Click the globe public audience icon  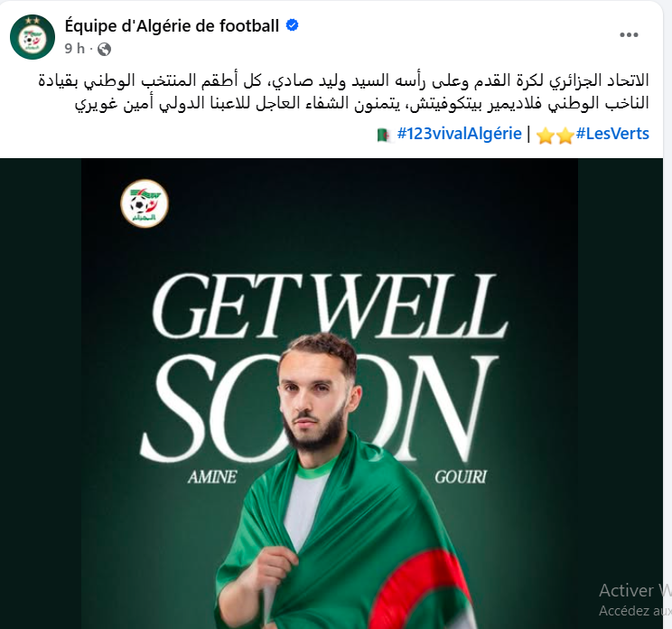pyautogui.click(x=104, y=50)
